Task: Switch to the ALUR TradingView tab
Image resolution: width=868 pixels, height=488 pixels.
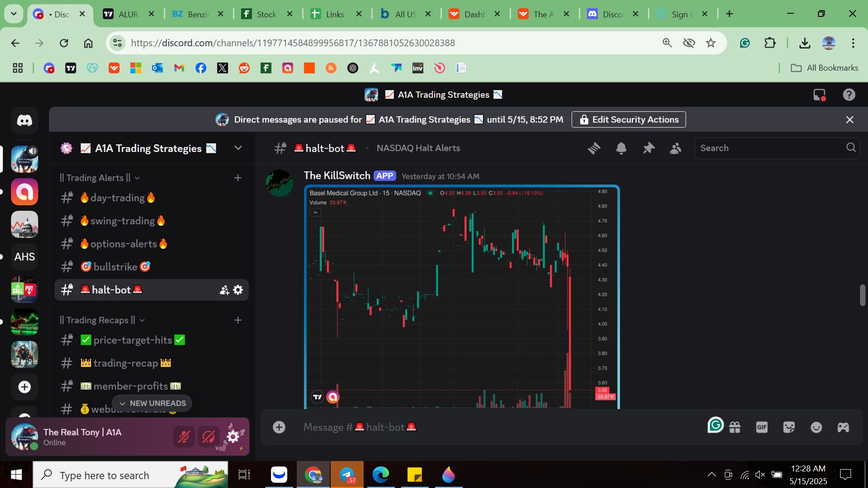Action: [x=129, y=14]
